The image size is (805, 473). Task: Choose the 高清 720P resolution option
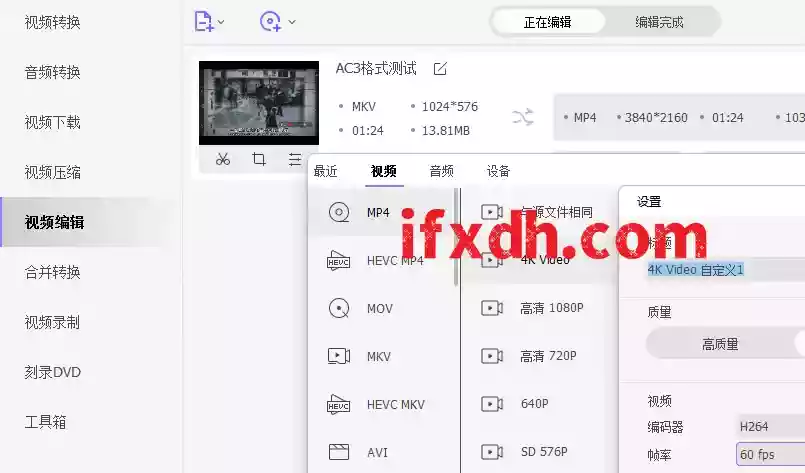coord(540,356)
